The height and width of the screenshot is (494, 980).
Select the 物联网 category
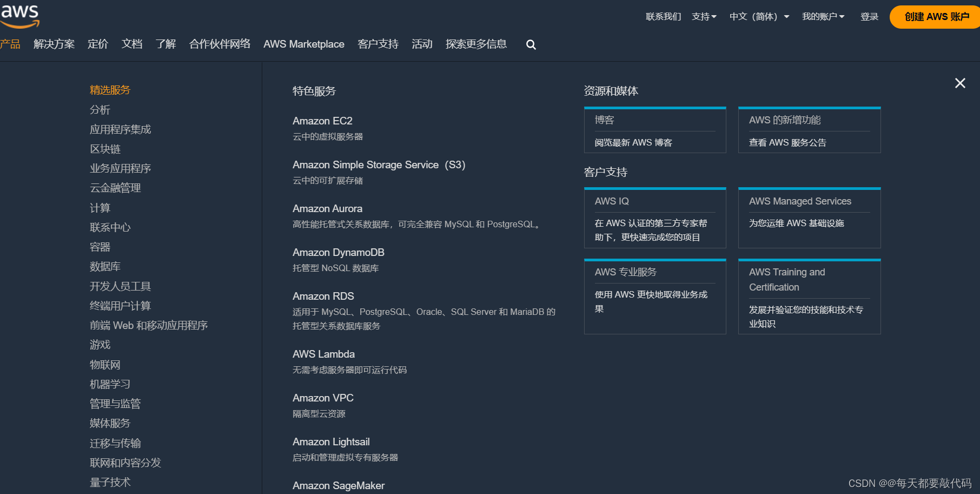105,365
